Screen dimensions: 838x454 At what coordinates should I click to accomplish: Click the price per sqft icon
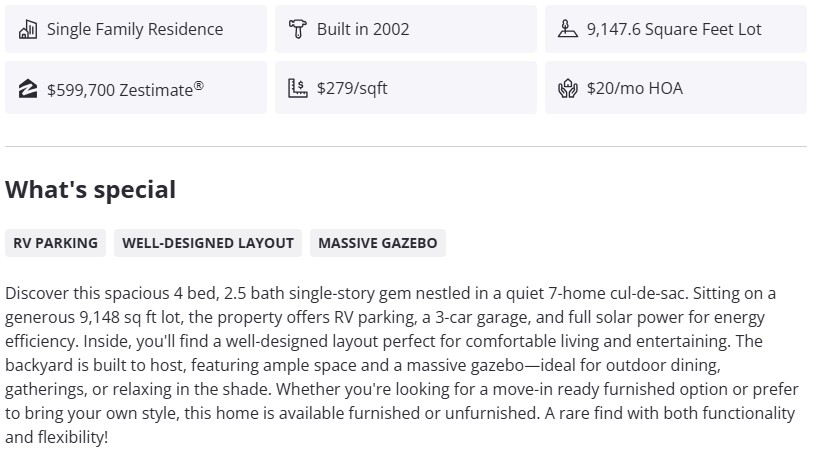(x=297, y=89)
